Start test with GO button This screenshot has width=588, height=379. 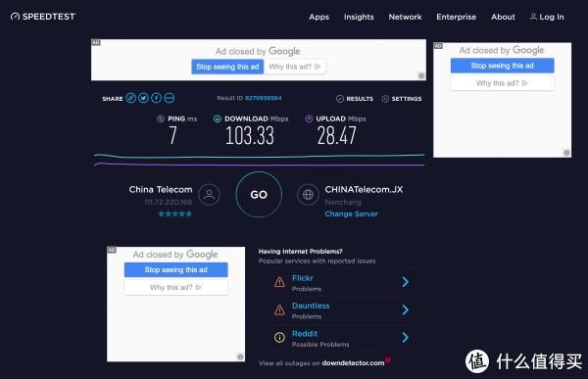pyautogui.click(x=259, y=195)
